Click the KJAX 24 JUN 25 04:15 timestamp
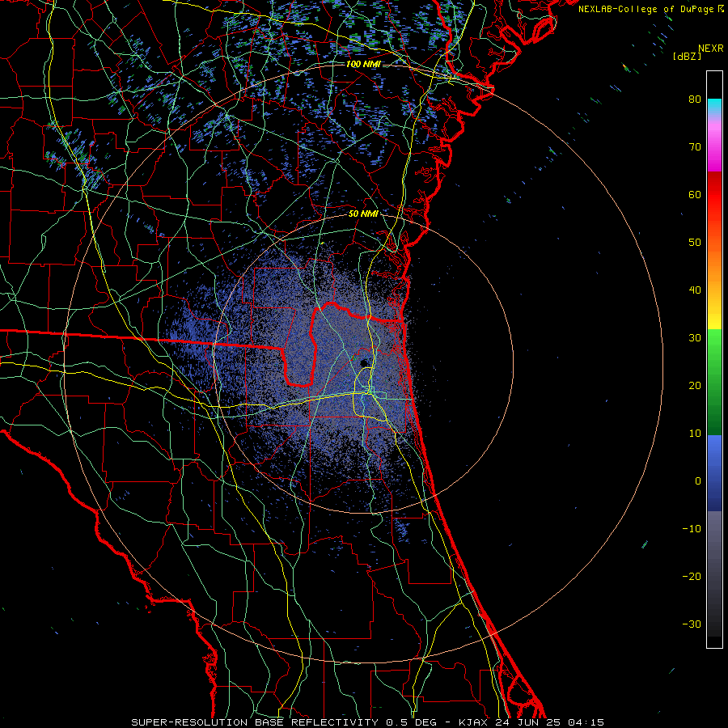 [531, 722]
